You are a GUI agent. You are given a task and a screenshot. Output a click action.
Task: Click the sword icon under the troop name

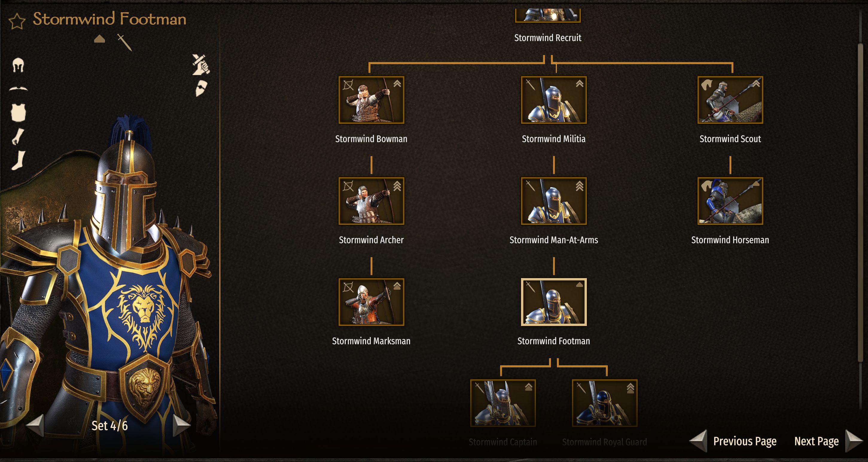pyautogui.click(x=125, y=42)
